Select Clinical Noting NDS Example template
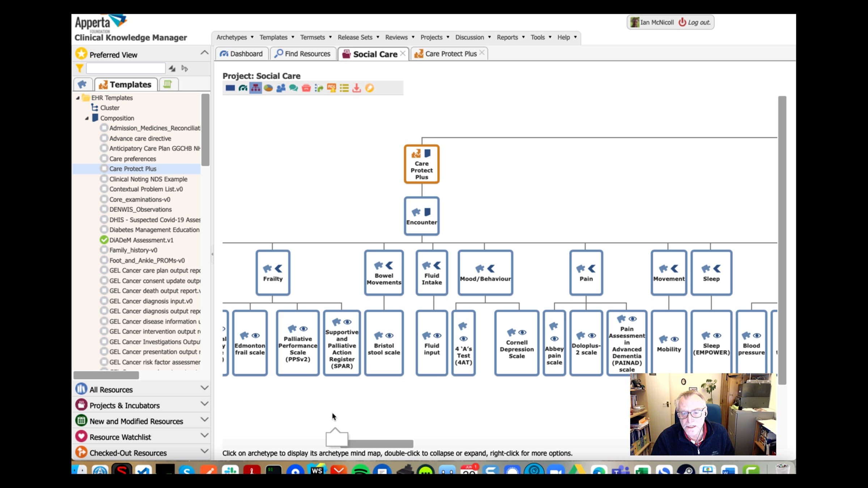The width and height of the screenshot is (868, 488). pos(148,179)
